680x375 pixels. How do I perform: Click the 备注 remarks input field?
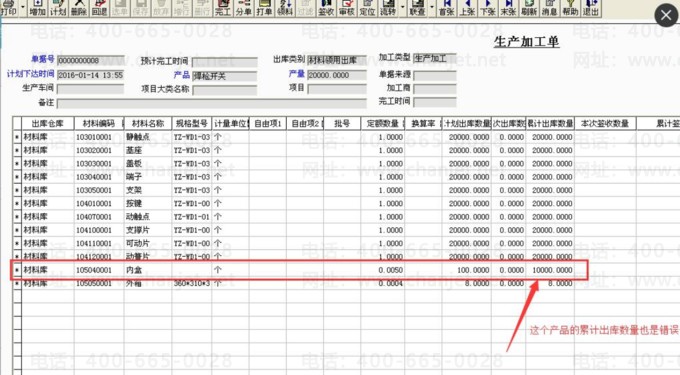click(x=212, y=103)
